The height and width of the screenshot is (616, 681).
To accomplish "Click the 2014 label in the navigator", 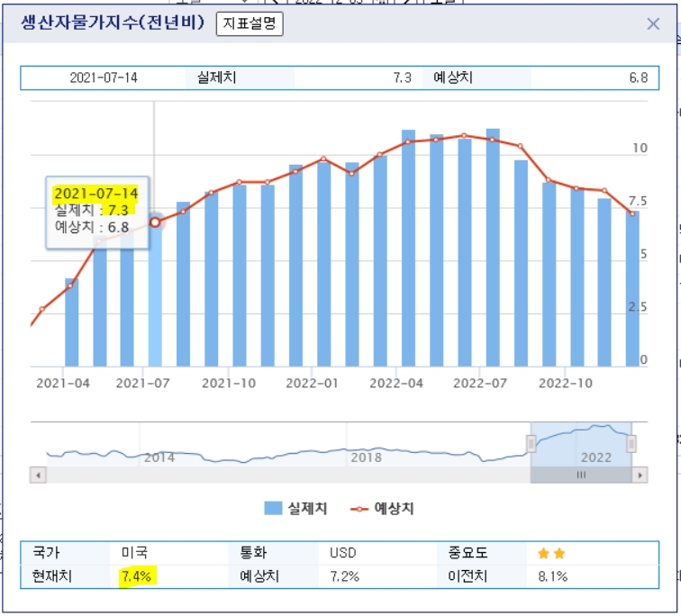I will click(159, 457).
